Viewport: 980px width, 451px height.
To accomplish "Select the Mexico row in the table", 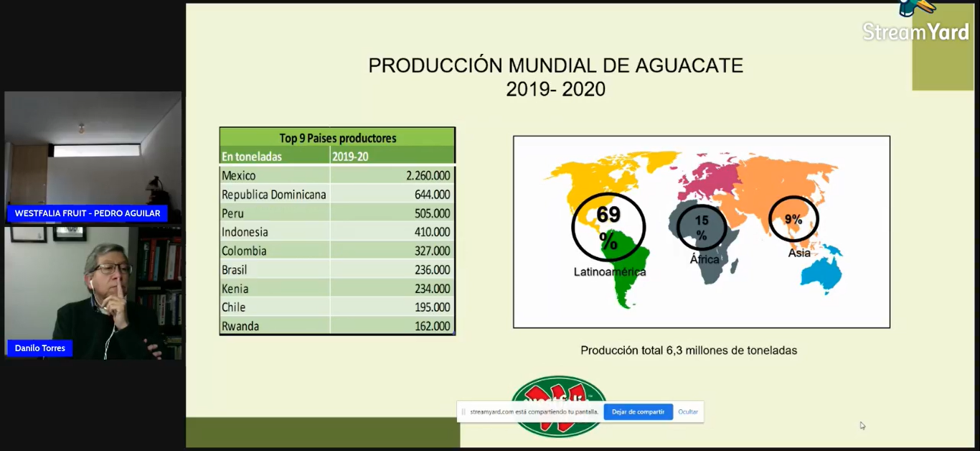I will pos(337,175).
